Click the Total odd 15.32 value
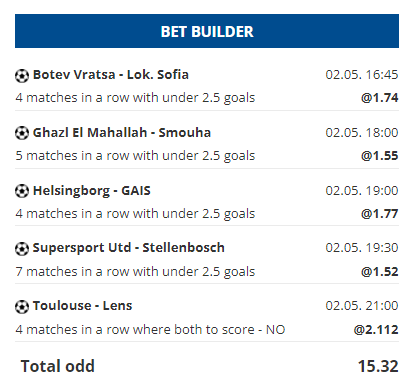Screen dimensions: 414x388 pos(378,366)
